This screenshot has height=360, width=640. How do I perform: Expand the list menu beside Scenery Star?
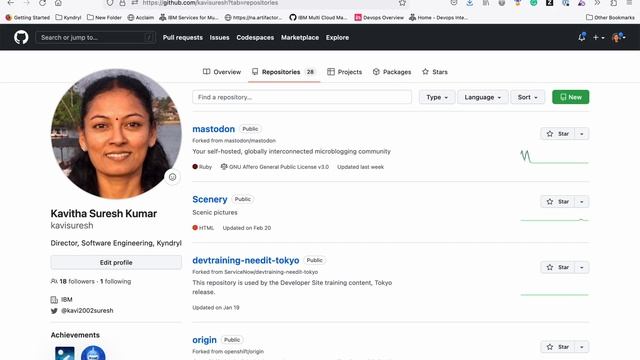582,202
